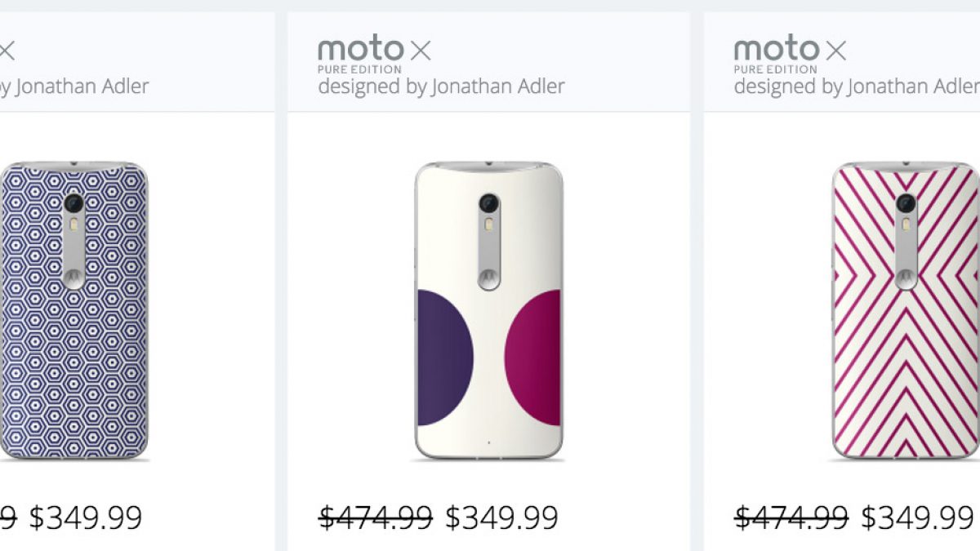Click Motorola logo dimple on chevron phone

point(905,278)
